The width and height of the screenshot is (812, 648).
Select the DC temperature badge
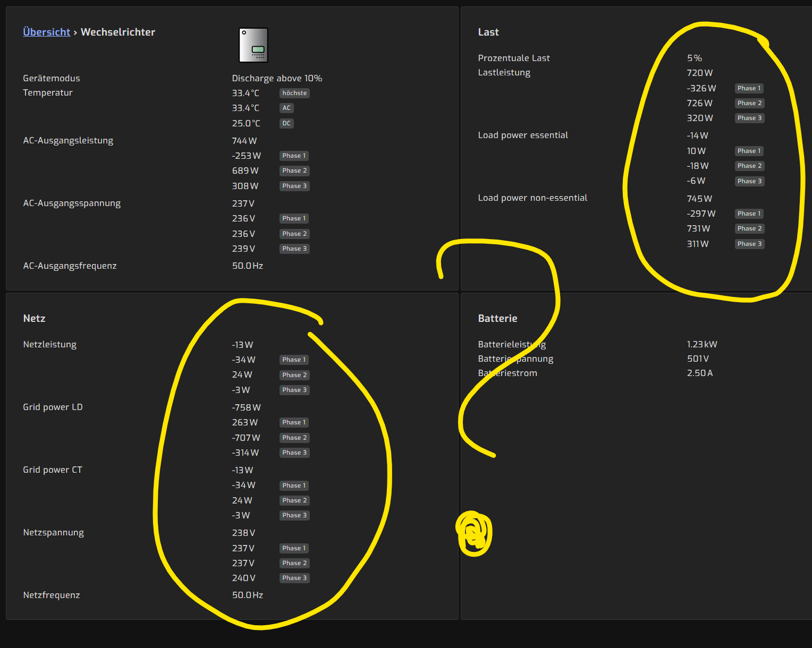286,123
